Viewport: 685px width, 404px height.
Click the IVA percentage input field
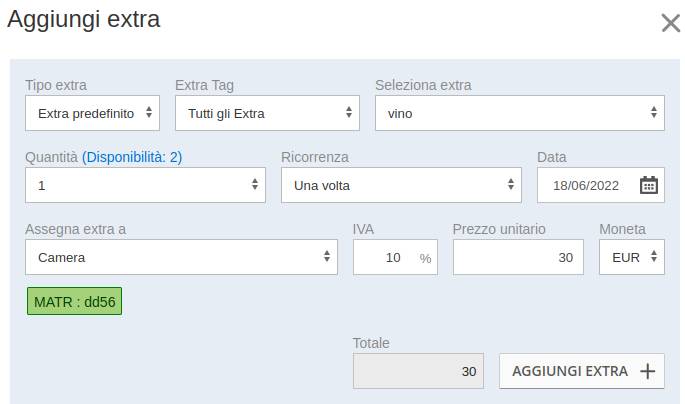(x=395, y=257)
